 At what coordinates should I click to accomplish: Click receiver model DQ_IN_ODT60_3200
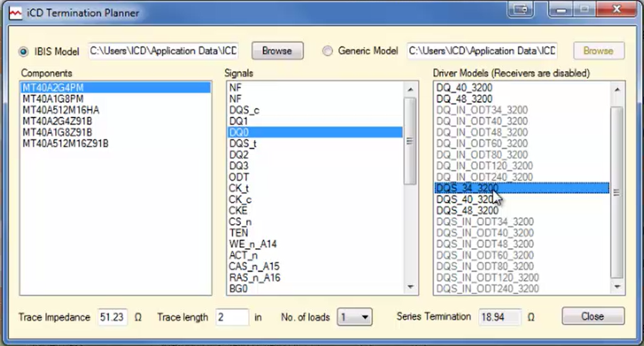pyautogui.click(x=522, y=144)
